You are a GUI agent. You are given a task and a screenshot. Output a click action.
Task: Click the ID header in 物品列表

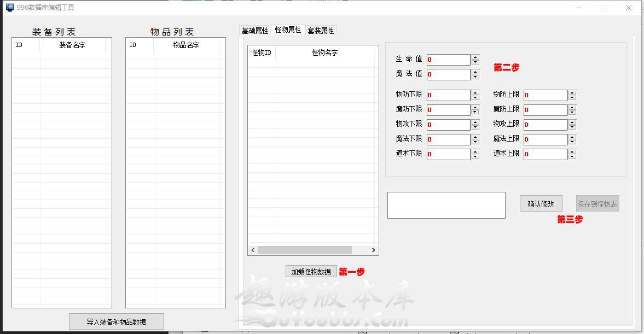tap(140, 45)
